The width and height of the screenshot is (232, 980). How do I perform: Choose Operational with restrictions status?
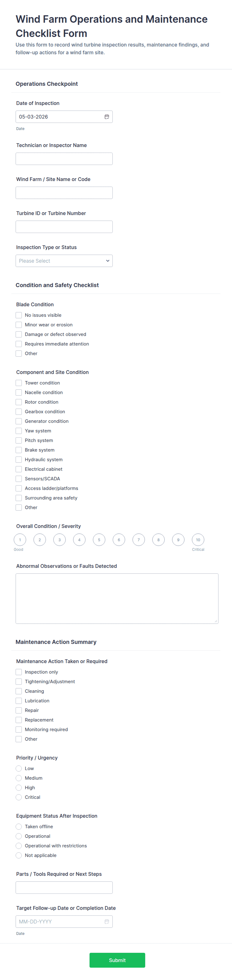click(19, 846)
